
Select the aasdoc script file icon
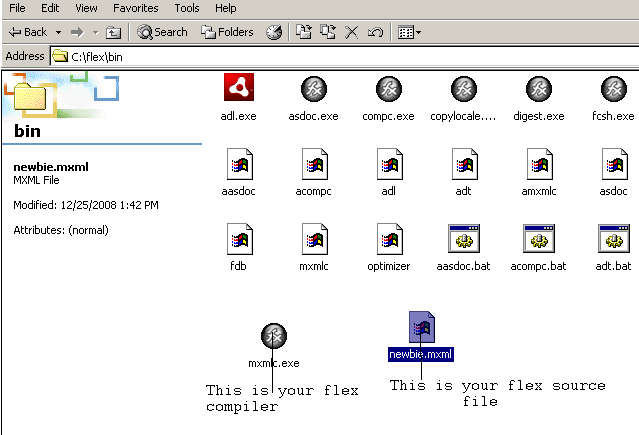point(240,164)
